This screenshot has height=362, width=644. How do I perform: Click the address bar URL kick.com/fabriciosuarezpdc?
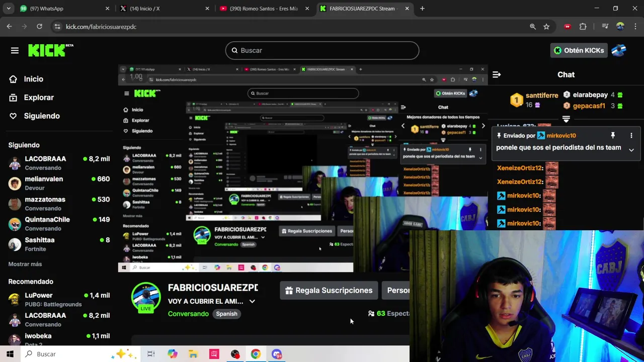(101, 27)
